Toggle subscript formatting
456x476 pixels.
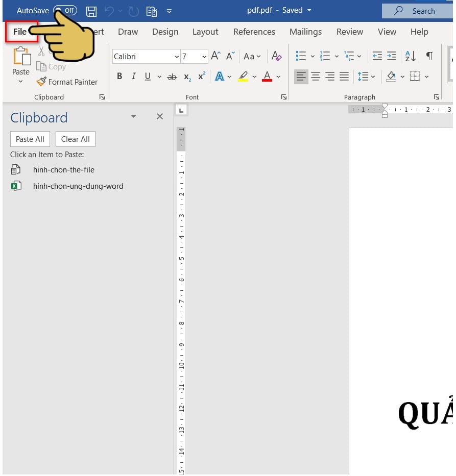[x=187, y=77]
